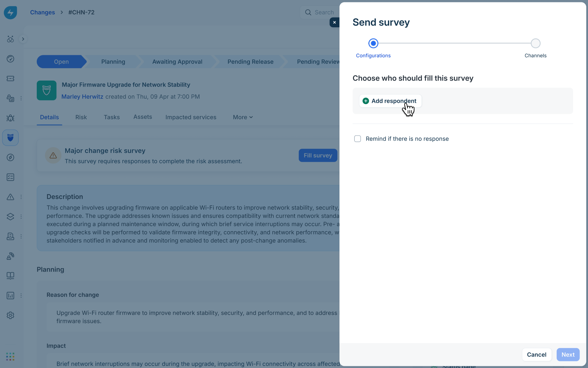Open Marley Herwitz profile link
Image resolution: width=588 pixels, height=368 pixels.
(82, 97)
